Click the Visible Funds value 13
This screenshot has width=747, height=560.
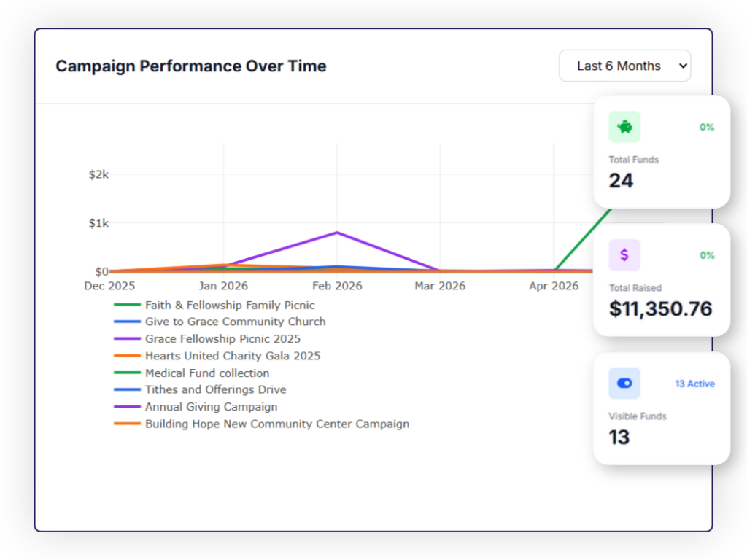pos(619,437)
